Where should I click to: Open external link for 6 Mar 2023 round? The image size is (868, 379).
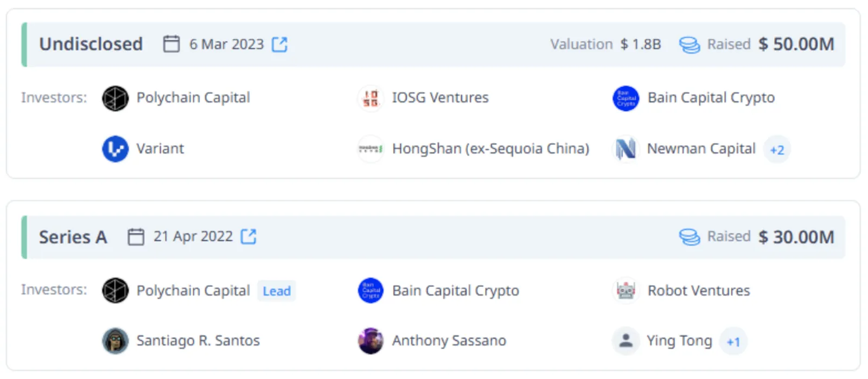(279, 44)
